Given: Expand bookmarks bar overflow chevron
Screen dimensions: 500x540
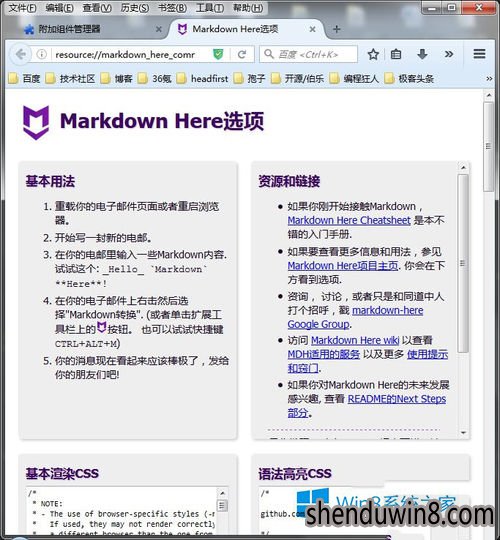Looking at the screenshot, I should point(489,79).
